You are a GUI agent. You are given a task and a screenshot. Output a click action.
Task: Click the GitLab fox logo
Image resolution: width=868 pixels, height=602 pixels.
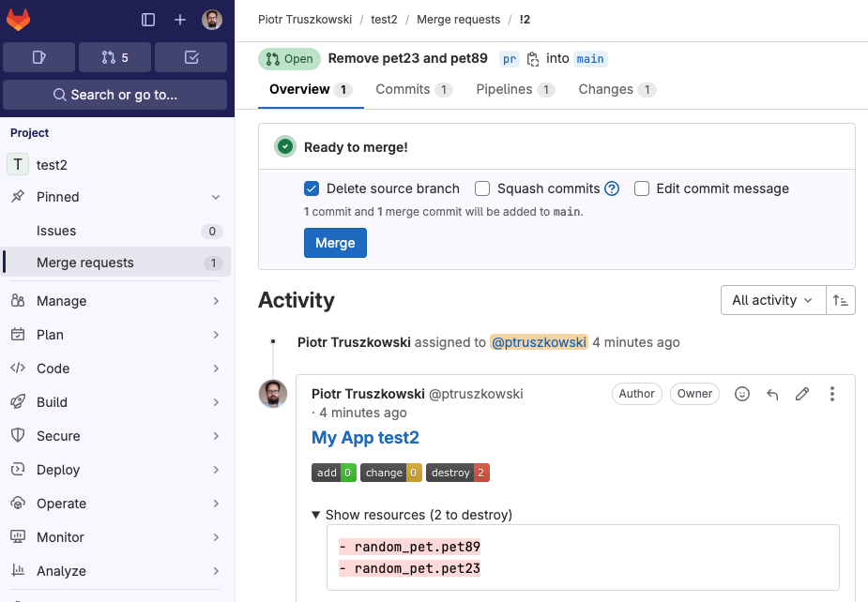[19, 19]
